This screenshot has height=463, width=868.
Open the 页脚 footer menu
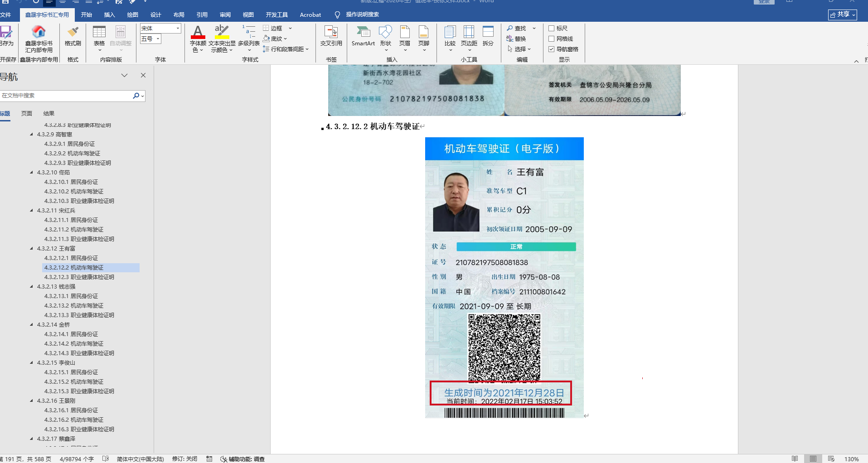[x=423, y=38]
